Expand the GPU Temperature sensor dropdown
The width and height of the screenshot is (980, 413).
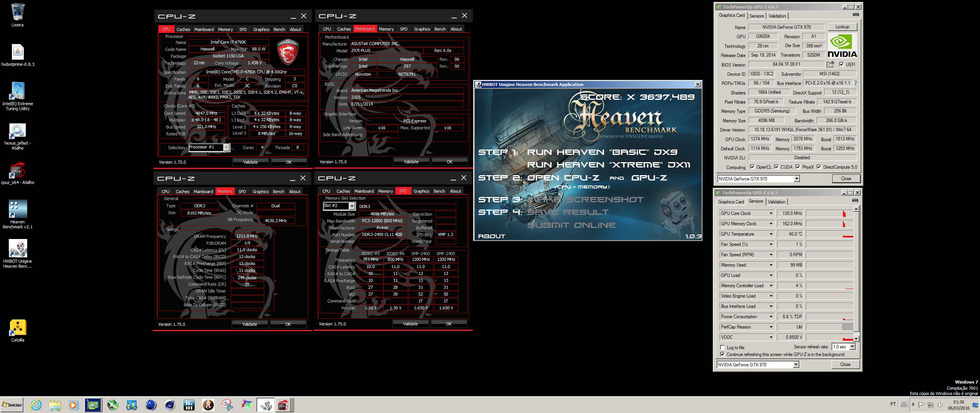(771, 234)
